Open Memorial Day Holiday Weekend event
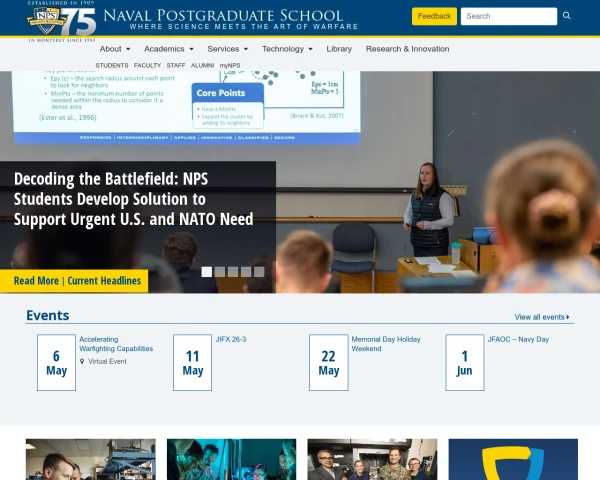Viewport: 600px width, 480px height. click(386, 344)
